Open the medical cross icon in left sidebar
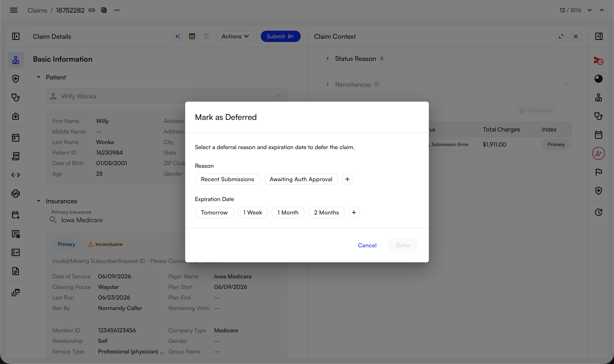This screenshot has width=614, height=364. [x=16, y=194]
